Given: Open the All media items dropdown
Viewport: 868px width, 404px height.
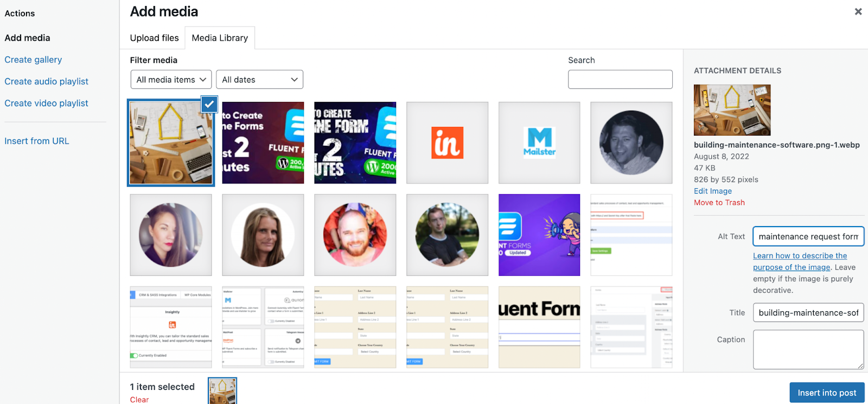Looking at the screenshot, I should [x=171, y=80].
